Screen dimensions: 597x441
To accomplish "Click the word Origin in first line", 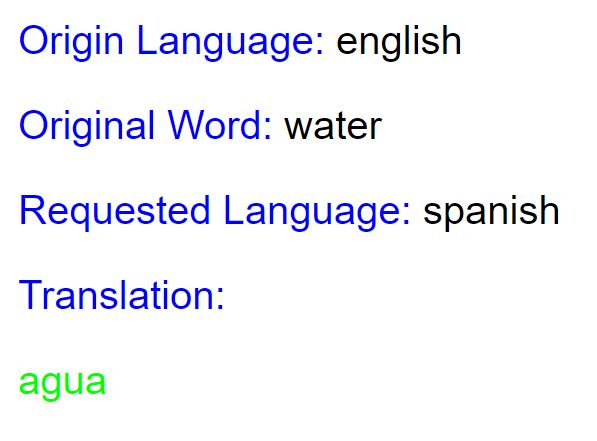I will click(x=71, y=43).
